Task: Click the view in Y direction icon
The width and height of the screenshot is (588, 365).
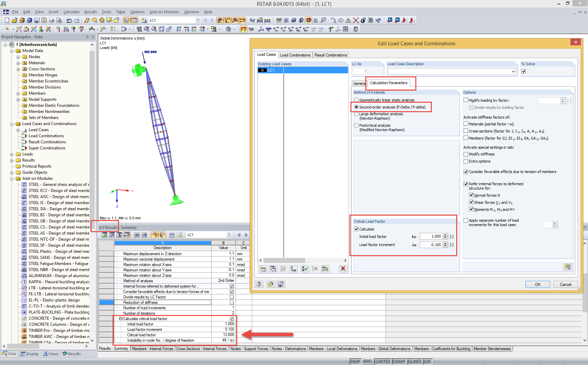Action: click(x=187, y=29)
